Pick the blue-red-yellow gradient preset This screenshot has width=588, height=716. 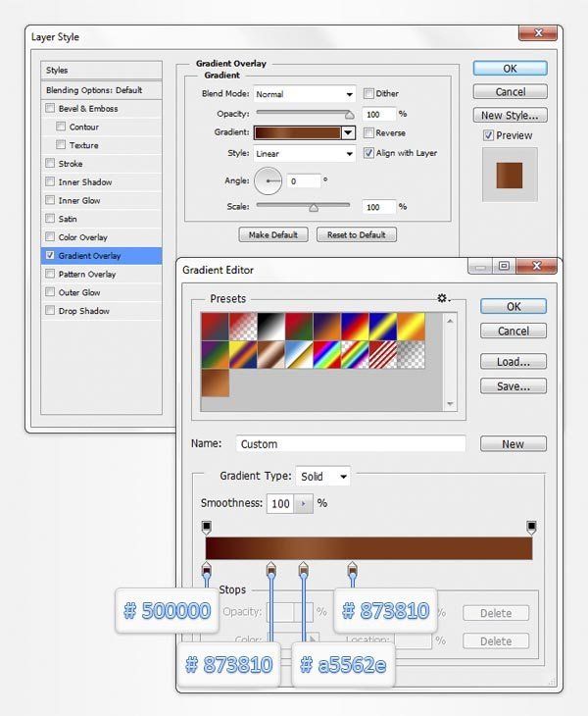pos(355,327)
